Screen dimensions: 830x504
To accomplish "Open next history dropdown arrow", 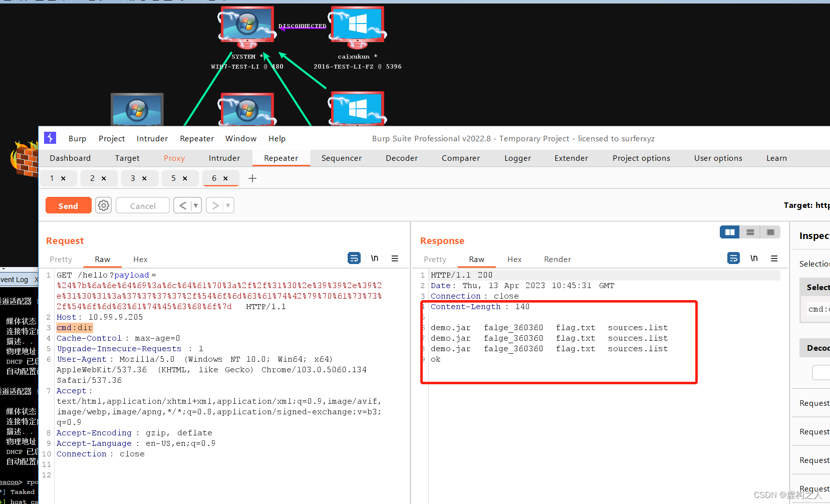I will [x=228, y=205].
